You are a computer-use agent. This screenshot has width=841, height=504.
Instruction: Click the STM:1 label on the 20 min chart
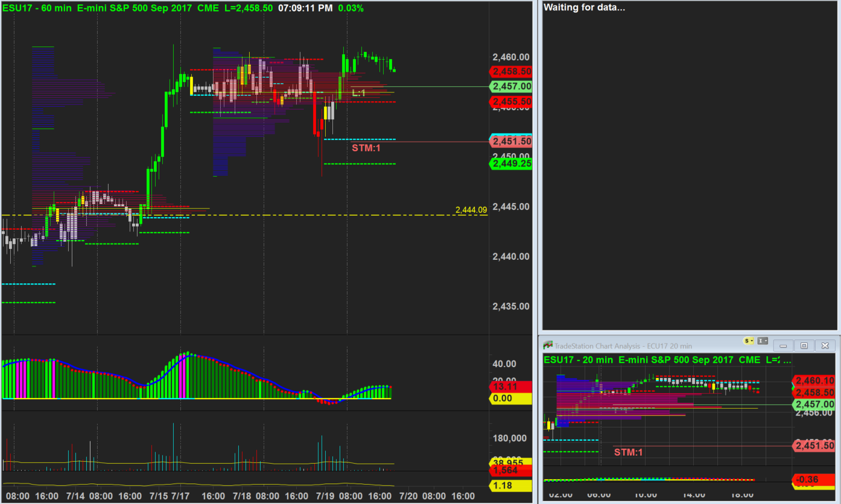[629, 452]
